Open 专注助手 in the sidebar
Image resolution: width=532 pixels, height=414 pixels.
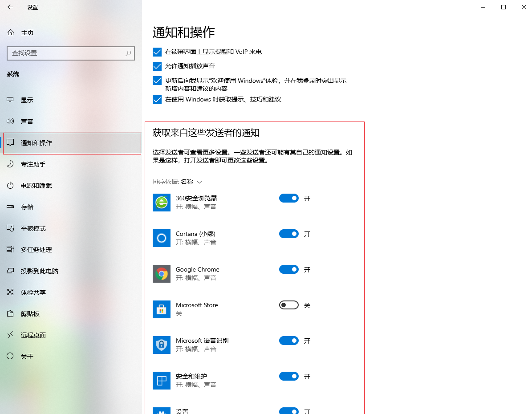[x=33, y=164]
